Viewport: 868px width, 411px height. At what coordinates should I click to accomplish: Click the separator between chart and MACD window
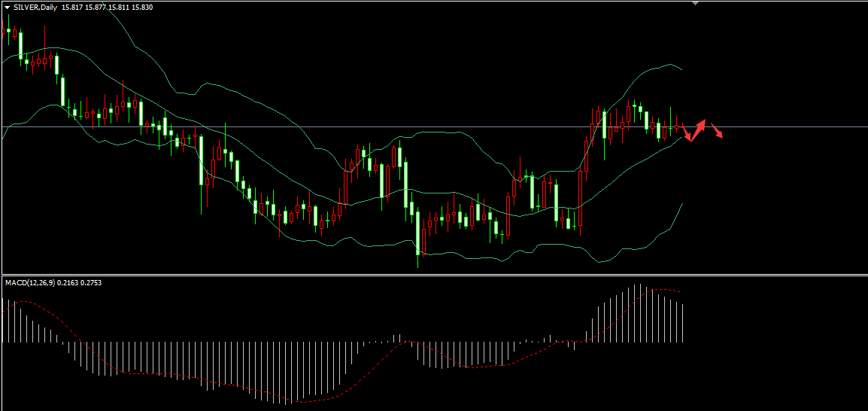click(434, 275)
